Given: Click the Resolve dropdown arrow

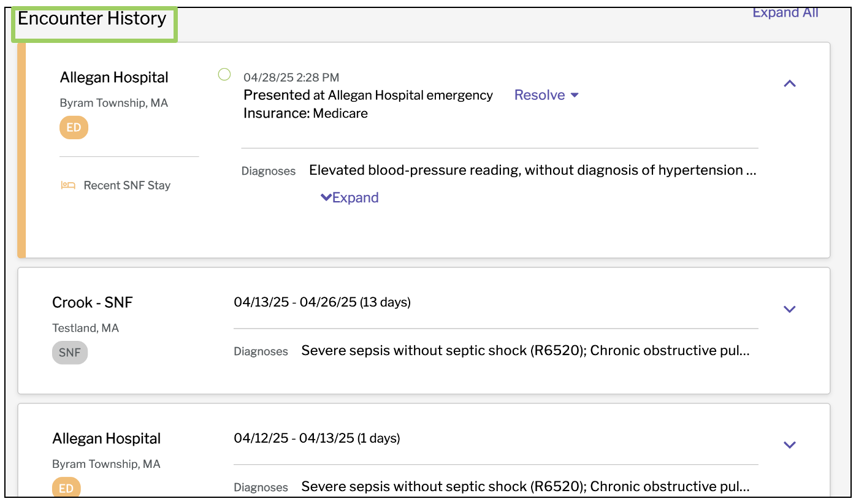Looking at the screenshot, I should click(575, 95).
